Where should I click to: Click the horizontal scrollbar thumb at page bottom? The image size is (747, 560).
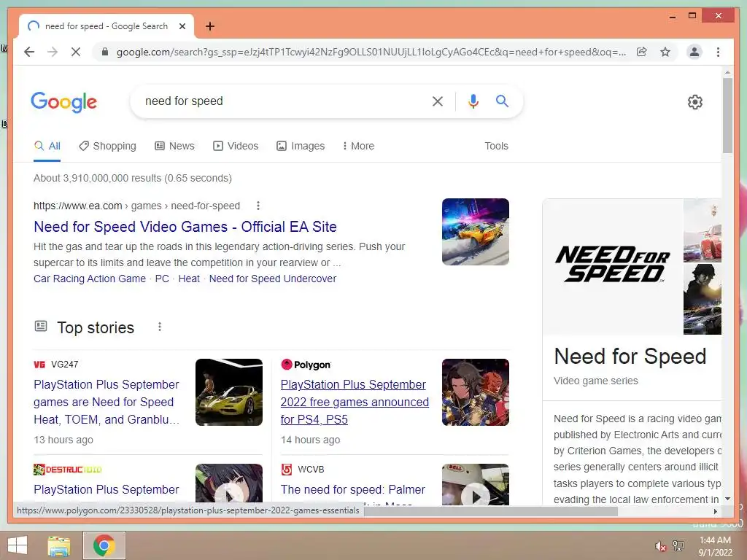point(491,511)
